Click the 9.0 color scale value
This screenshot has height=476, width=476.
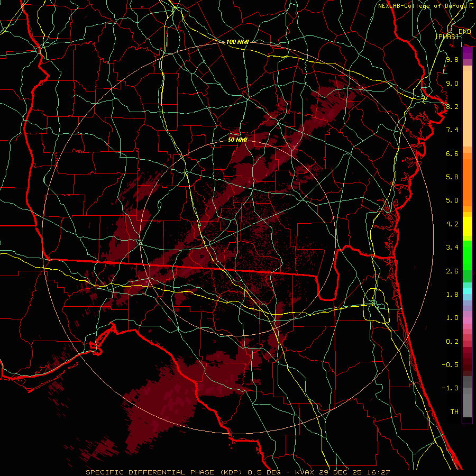[x=452, y=83]
